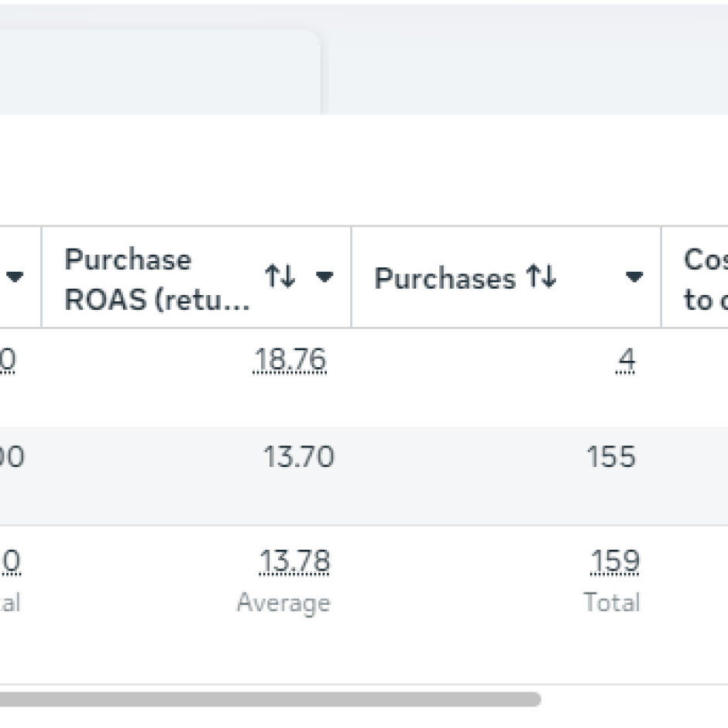Open the Purchases column dropdown arrow
Image resolution: width=728 pixels, height=728 pixels.
[634, 276]
